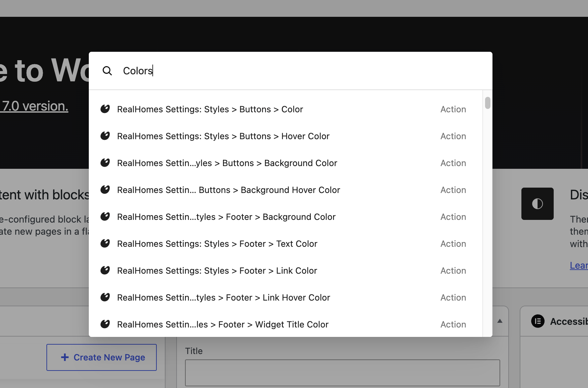Click the RealHomes icon beside Footer > Link Color
The width and height of the screenshot is (588, 388).
click(105, 270)
